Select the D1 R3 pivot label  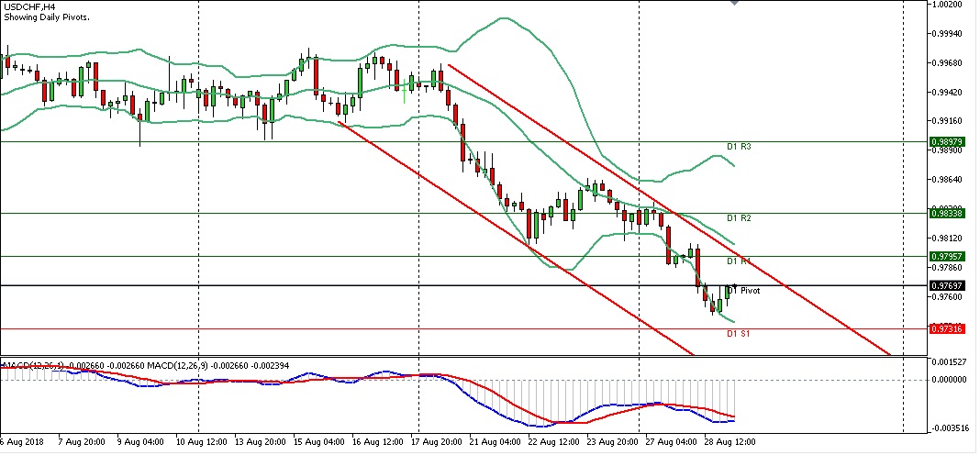739,147
